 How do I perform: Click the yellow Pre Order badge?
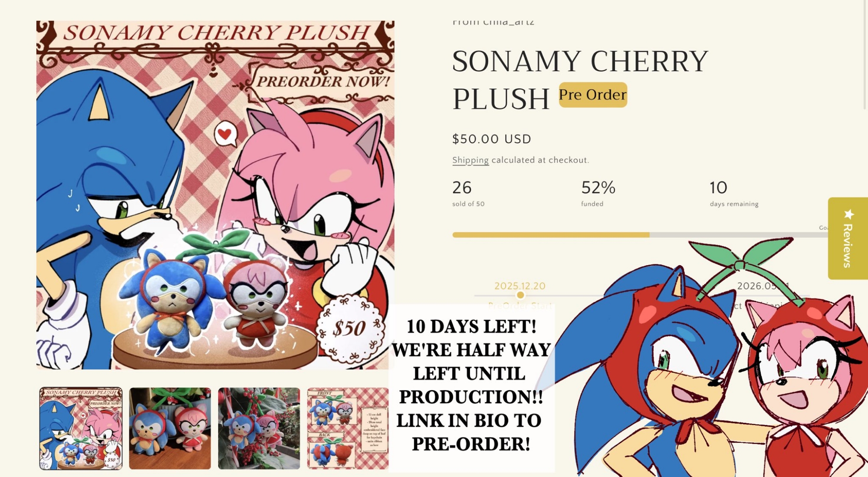click(x=592, y=95)
